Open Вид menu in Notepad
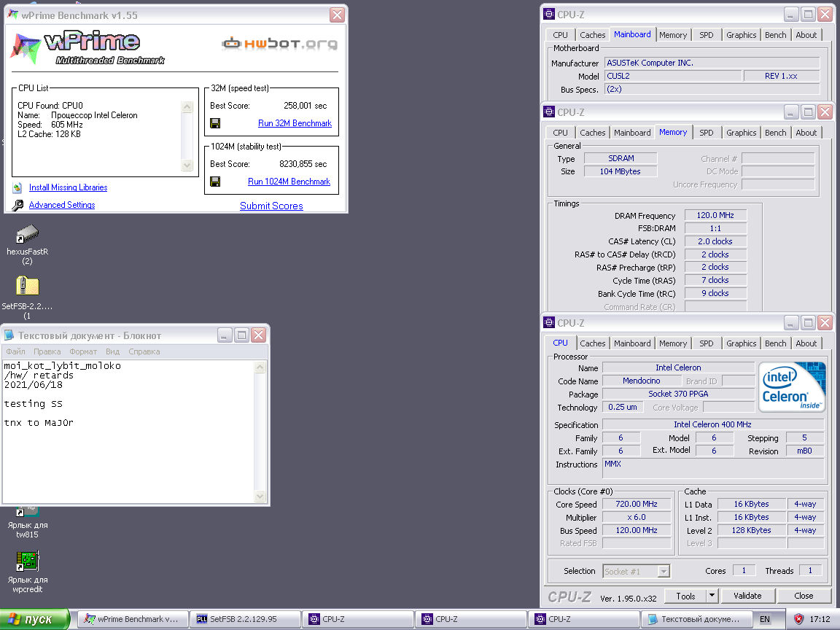 112,351
